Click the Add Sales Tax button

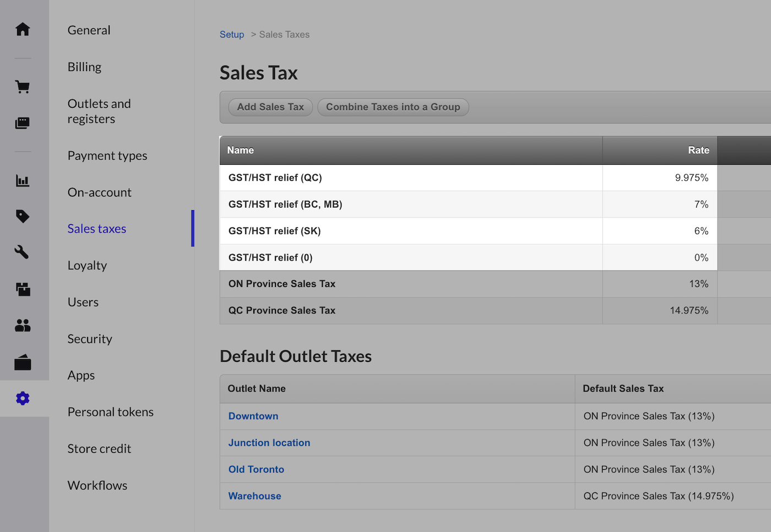click(270, 107)
